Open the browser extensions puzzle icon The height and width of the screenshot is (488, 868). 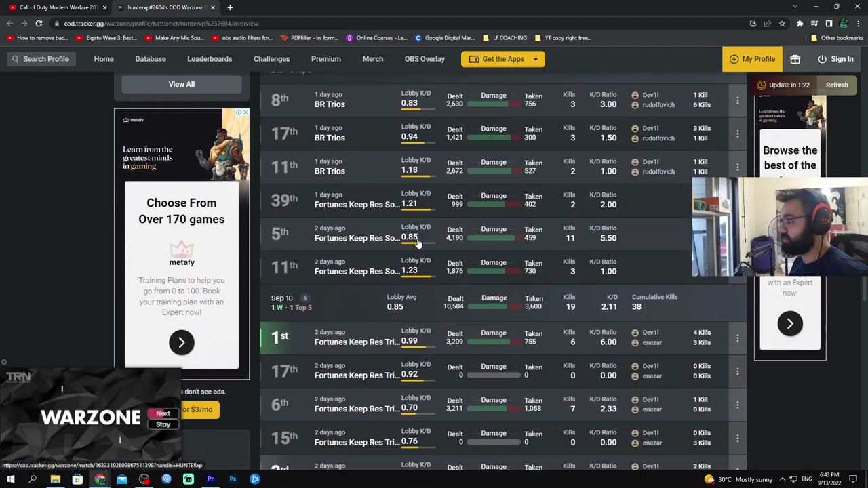tap(800, 24)
